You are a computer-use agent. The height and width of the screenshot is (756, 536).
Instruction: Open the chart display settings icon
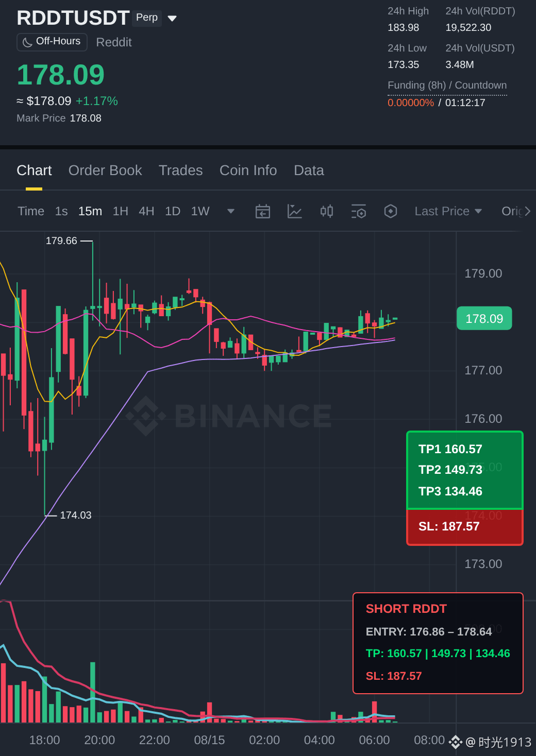tap(359, 211)
